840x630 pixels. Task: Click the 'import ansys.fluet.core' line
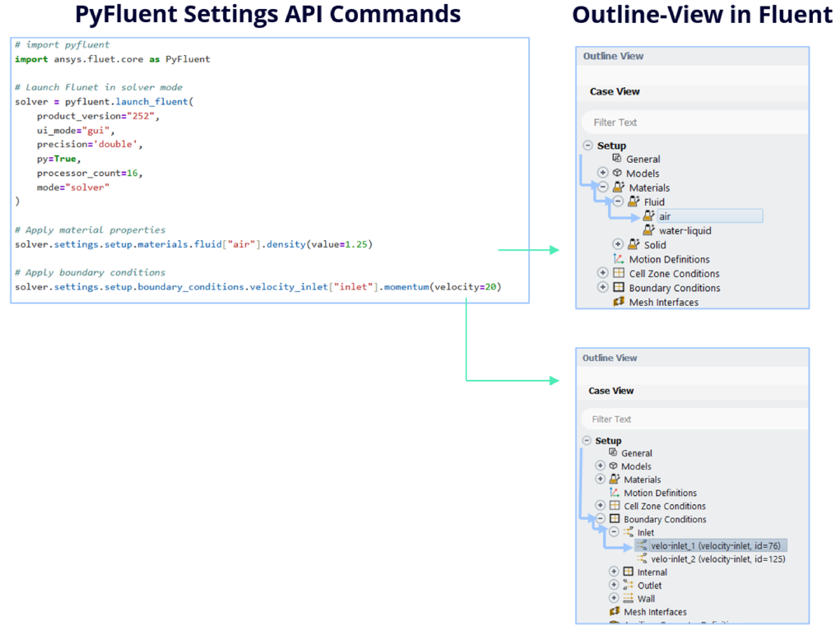coord(112,59)
